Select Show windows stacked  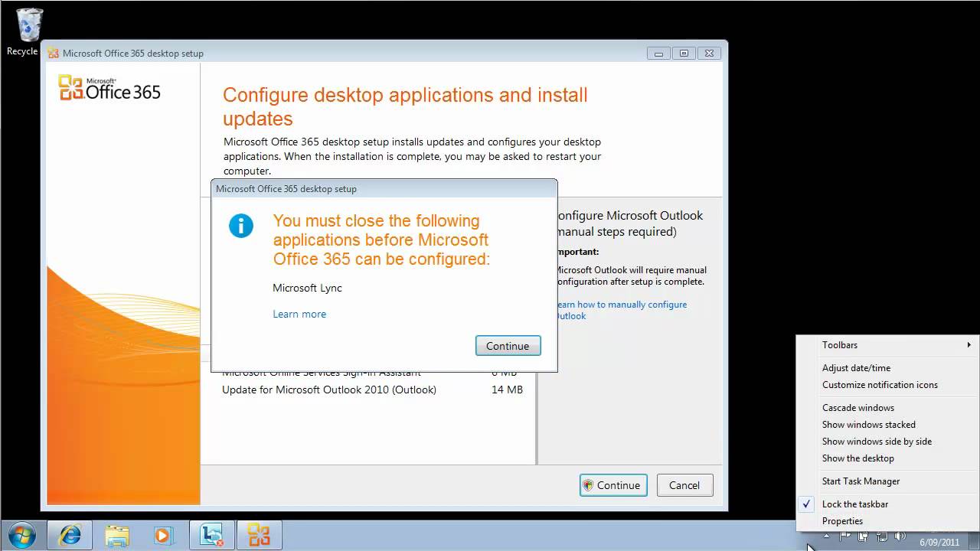coord(887,425)
